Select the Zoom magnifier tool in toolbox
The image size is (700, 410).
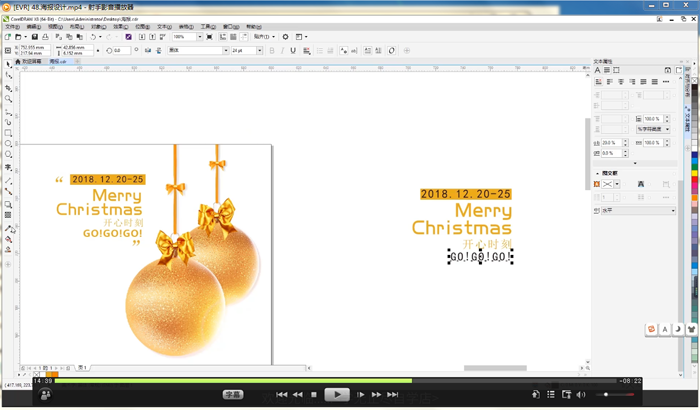tap(9, 99)
